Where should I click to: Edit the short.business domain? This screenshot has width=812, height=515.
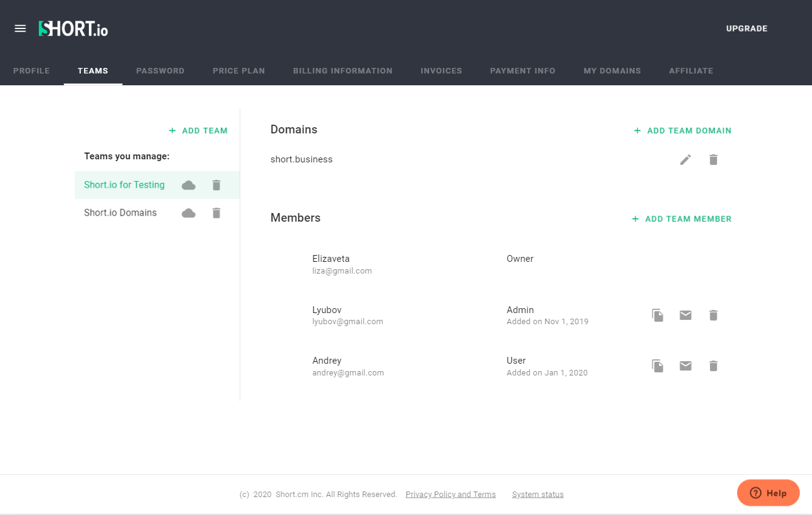tap(685, 159)
